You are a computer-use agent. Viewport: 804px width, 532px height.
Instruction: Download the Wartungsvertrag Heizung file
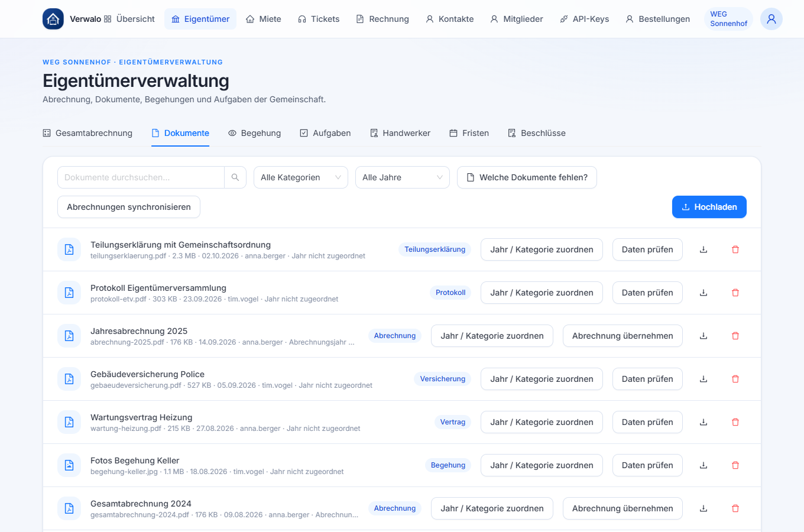[703, 422]
